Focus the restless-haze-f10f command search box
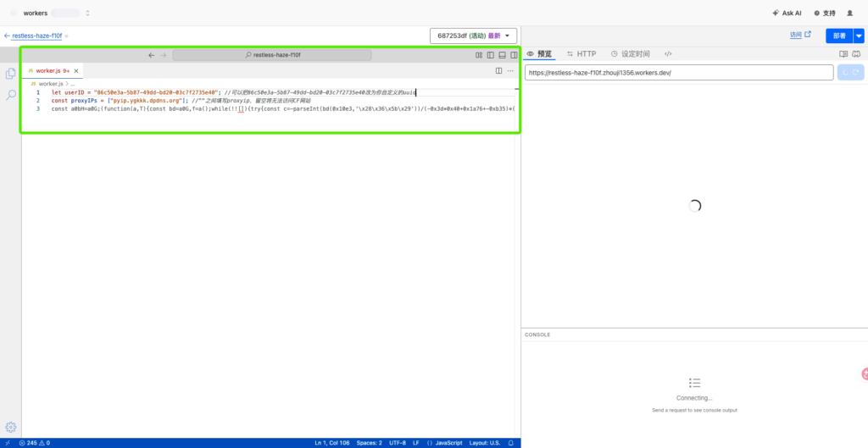The image size is (868, 448). [272, 55]
